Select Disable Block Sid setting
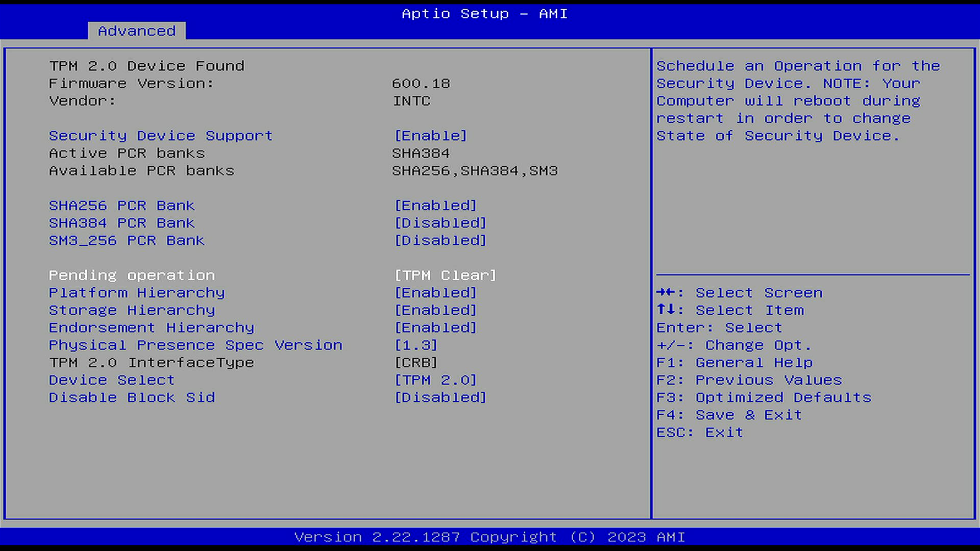This screenshot has width=980, height=551. pos(132,397)
